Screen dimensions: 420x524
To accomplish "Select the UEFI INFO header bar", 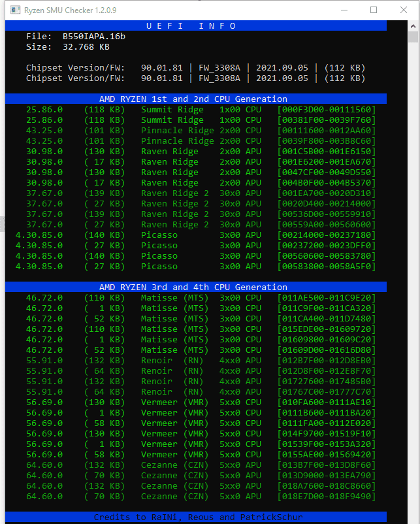I will click(x=196, y=25).
